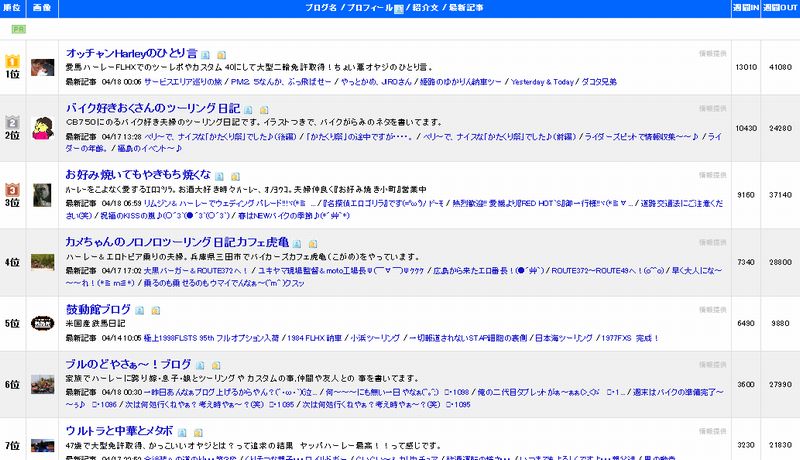Open the blue profile icon beside ウルトラと中華とメタボ
The height and width of the screenshot is (460, 800).
coord(182,432)
